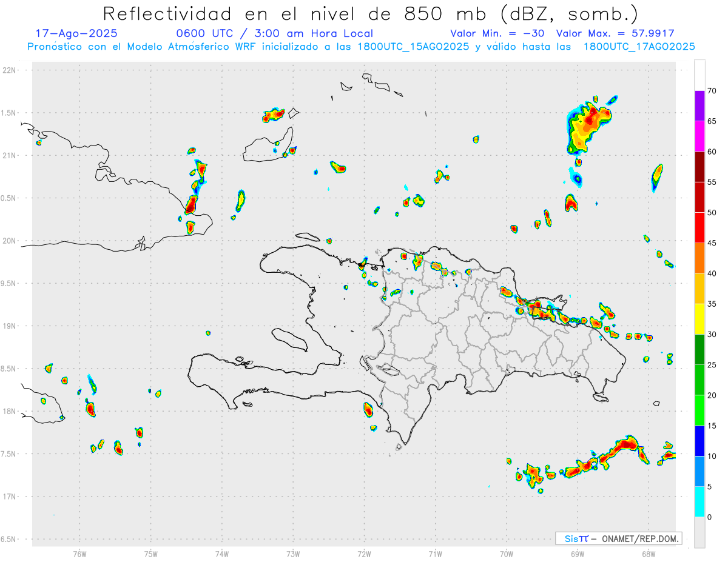Select the gold 35–40 dBZ colorbar segment
Viewport: 728px width, 562px height.
(699, 289)
